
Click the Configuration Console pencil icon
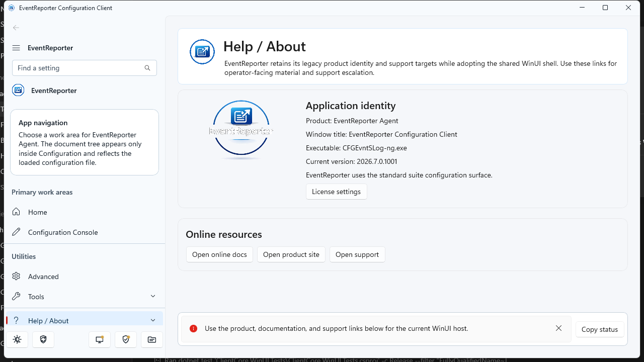click(17, 232)
